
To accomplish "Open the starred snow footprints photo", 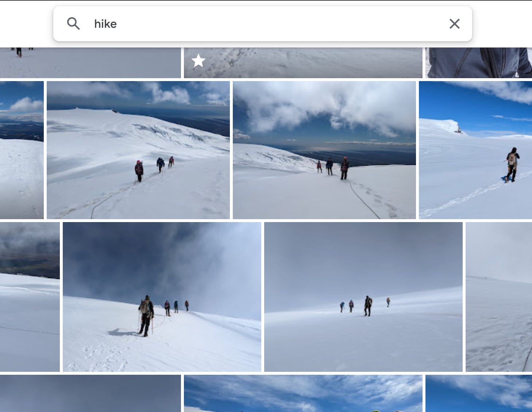I will click(x=303, y=63).
